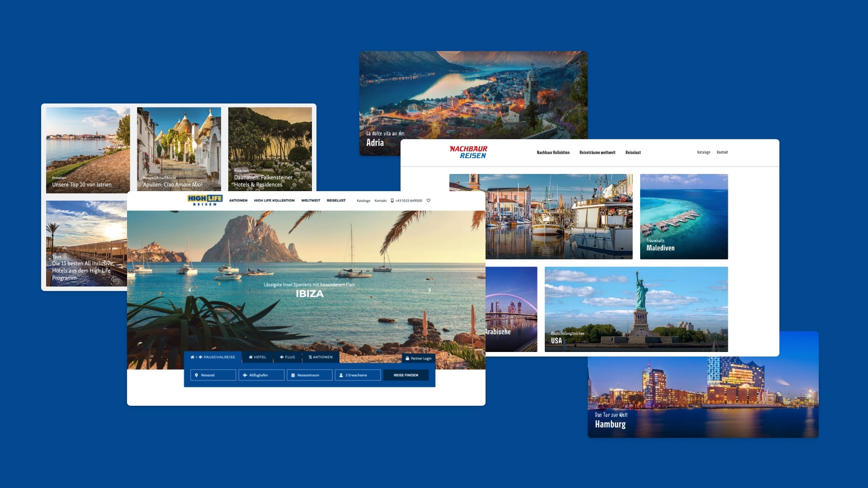
Task: Open Reiseträume weltweit menu item
Action: 597,152
